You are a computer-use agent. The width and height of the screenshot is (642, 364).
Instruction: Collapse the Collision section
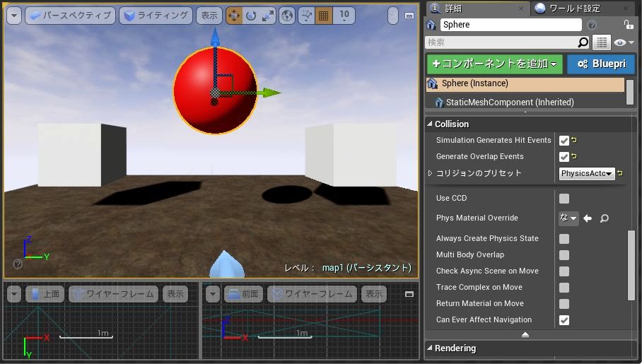coord(430,124)
